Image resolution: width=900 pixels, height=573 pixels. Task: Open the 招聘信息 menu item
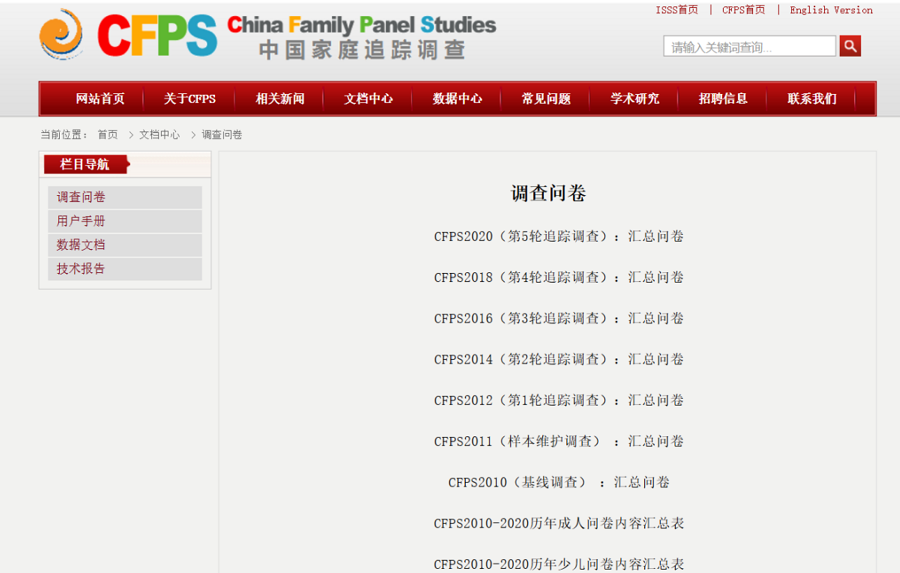click(x=723, y=99)
